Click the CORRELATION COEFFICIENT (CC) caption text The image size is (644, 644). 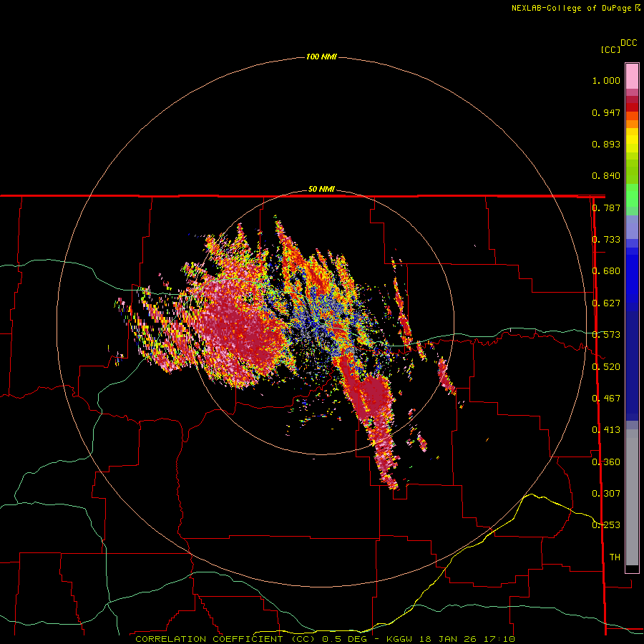[x=225, y=639]
